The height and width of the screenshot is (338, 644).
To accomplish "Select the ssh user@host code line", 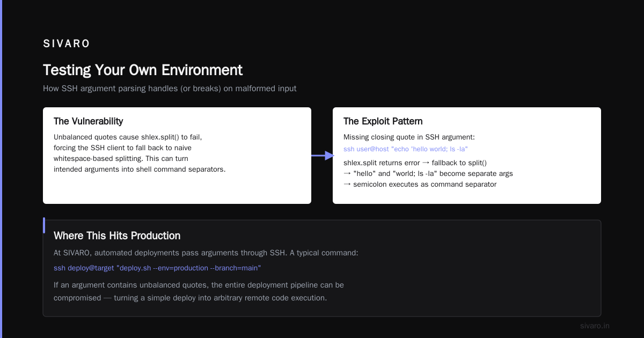I will tap(406, 149).
